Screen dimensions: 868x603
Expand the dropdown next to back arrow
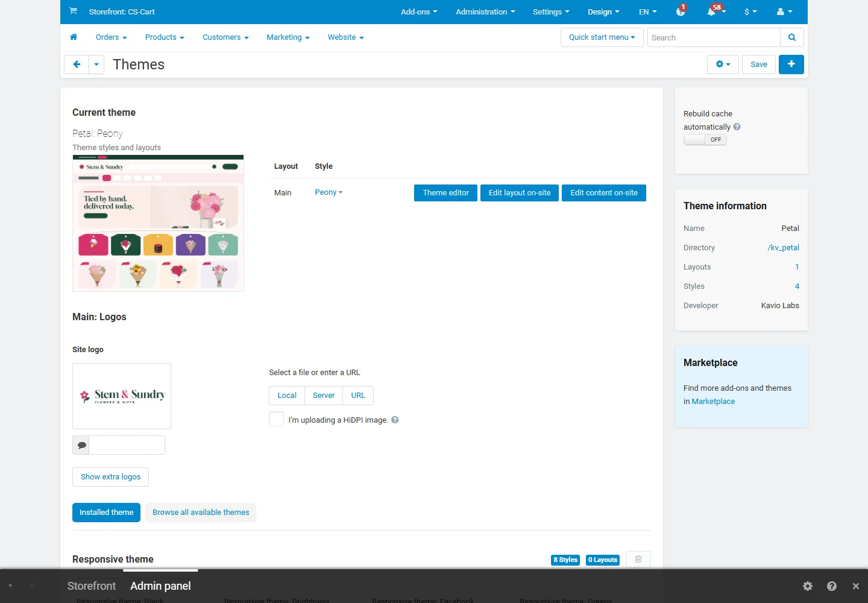(x=96, y=65)
